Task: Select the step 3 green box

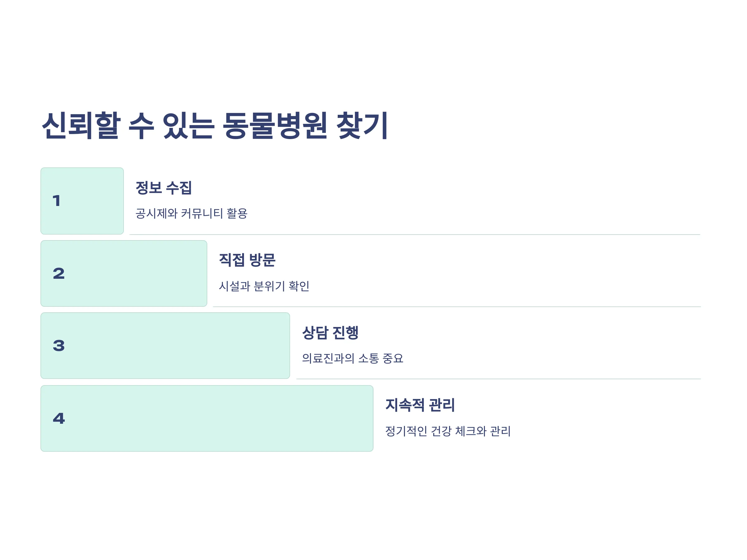Action: point(165,346)
